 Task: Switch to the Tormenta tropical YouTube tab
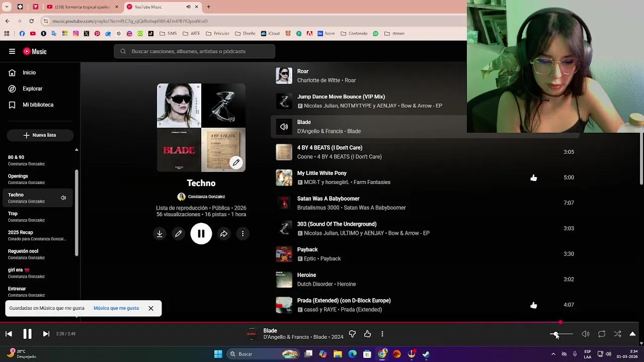(82, 7)
